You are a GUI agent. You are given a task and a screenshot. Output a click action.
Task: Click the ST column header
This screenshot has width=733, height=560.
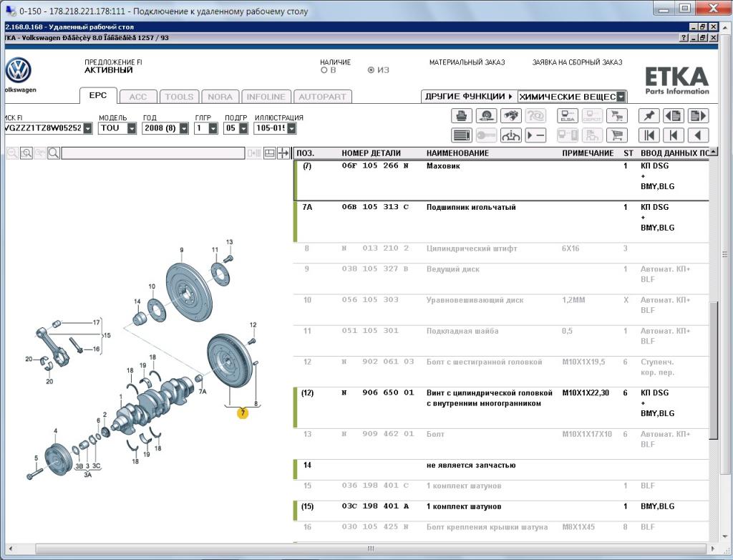[628, 153]
